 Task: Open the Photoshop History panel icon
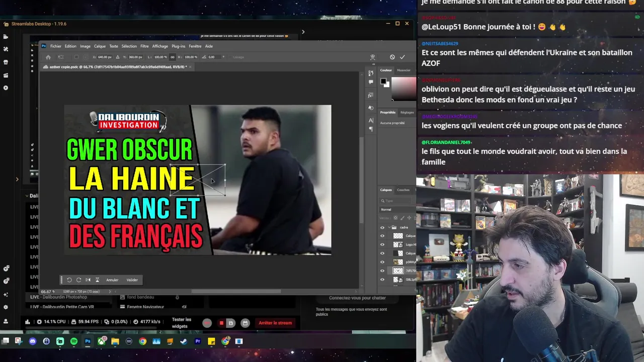point(371,73)
